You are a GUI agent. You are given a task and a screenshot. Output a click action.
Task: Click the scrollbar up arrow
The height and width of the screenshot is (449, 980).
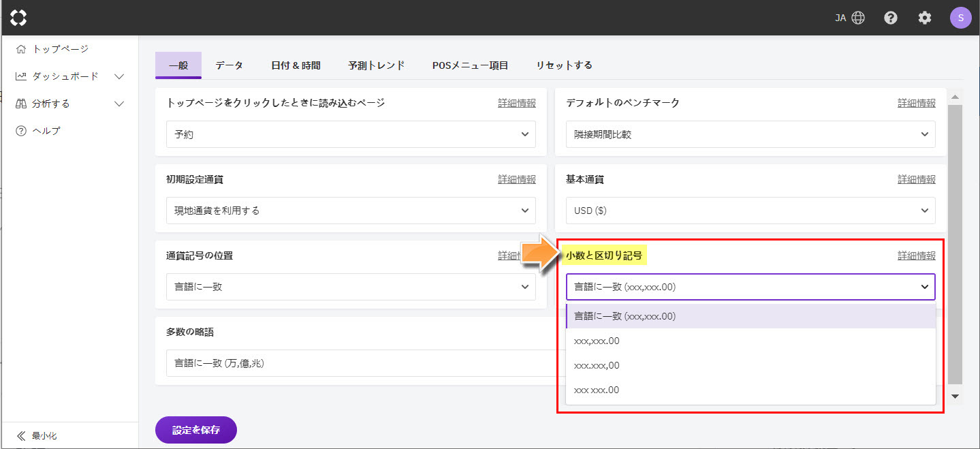click(x=955, y=97)
